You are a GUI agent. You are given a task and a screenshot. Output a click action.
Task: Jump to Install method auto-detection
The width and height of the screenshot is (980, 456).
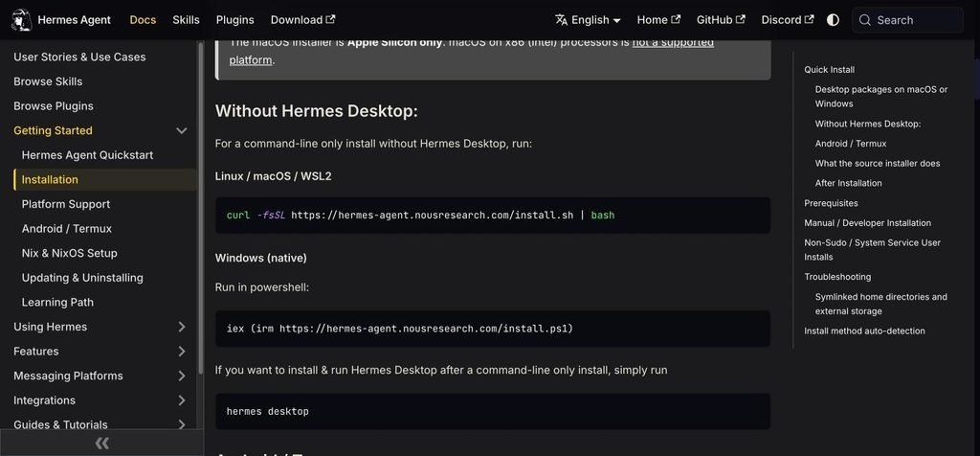pyautogui.click(x=864, y=331)
